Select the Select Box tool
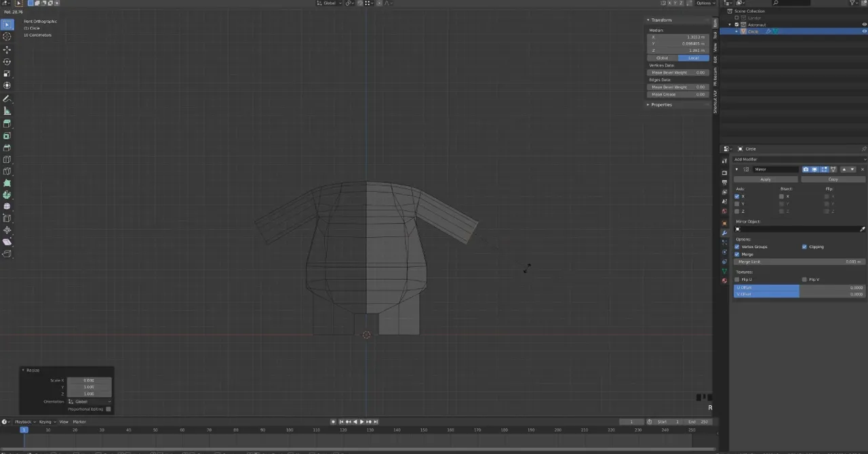The height and width of the screenshot is (454, 868). click(x=7, y=24)
